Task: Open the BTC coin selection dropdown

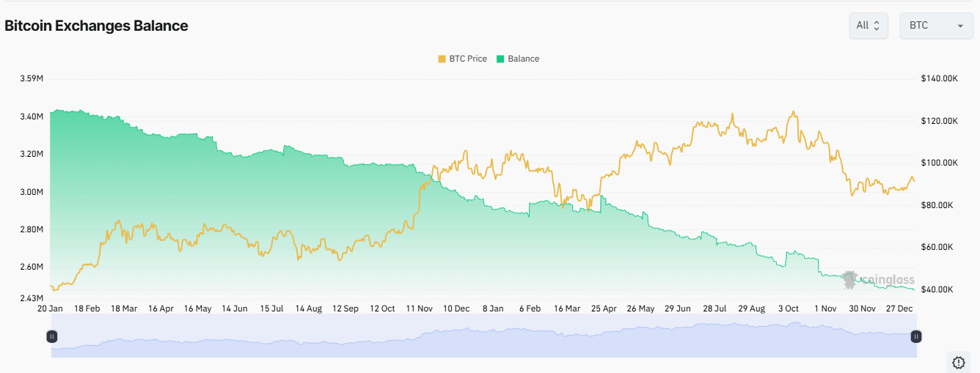Action: click(936, 26)
